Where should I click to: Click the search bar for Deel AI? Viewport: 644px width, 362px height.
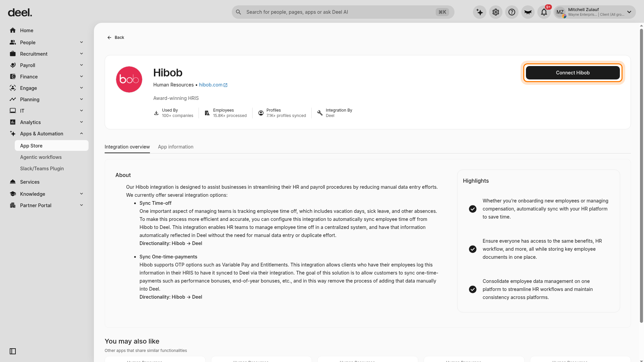343,12
